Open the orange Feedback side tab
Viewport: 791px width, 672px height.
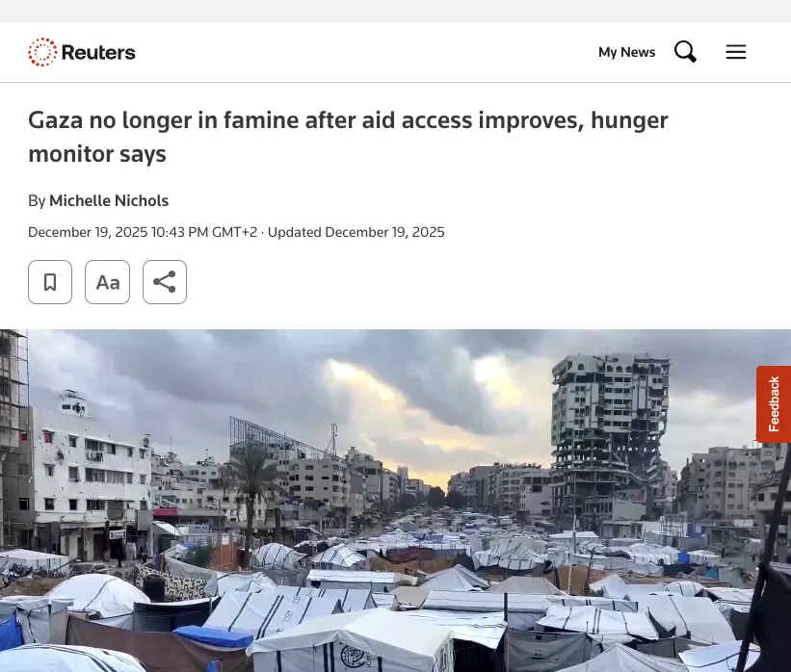click(x=774, y=404)
